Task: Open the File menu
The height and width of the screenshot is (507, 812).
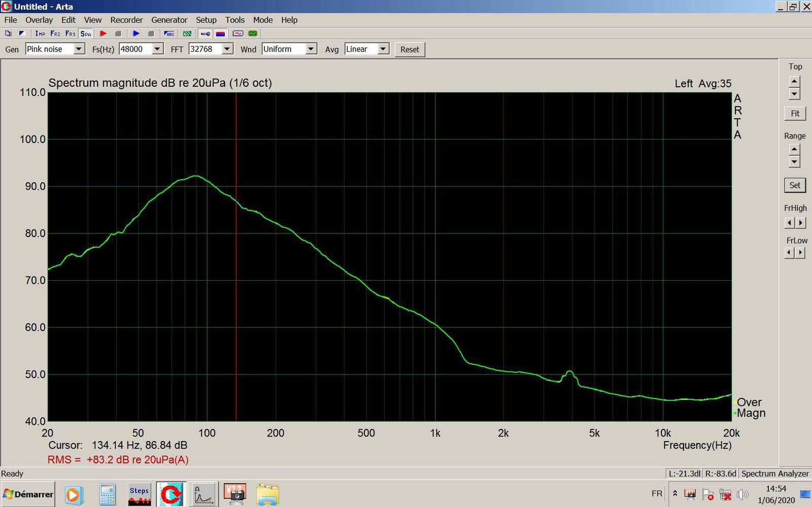Action: pos(11,20)
